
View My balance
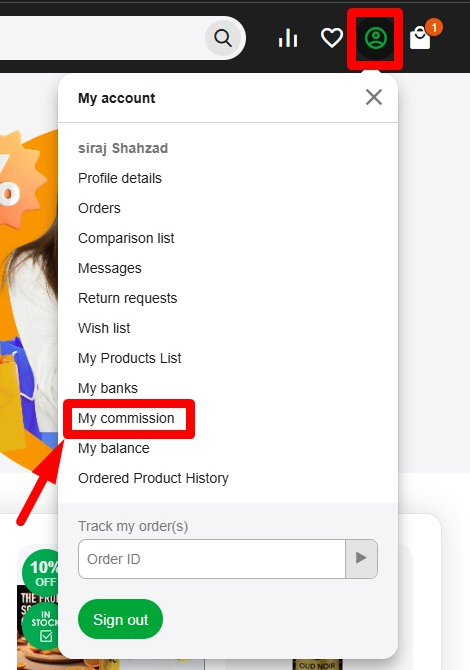click(x=114, y=448)
